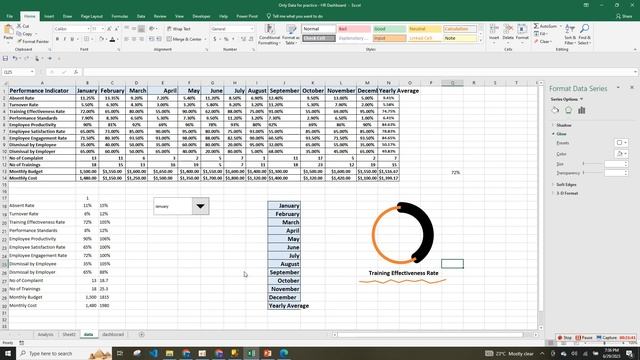640x360 pixels.
Task: Switch to the Data ribbon tab
Action: tap(141, 16)
